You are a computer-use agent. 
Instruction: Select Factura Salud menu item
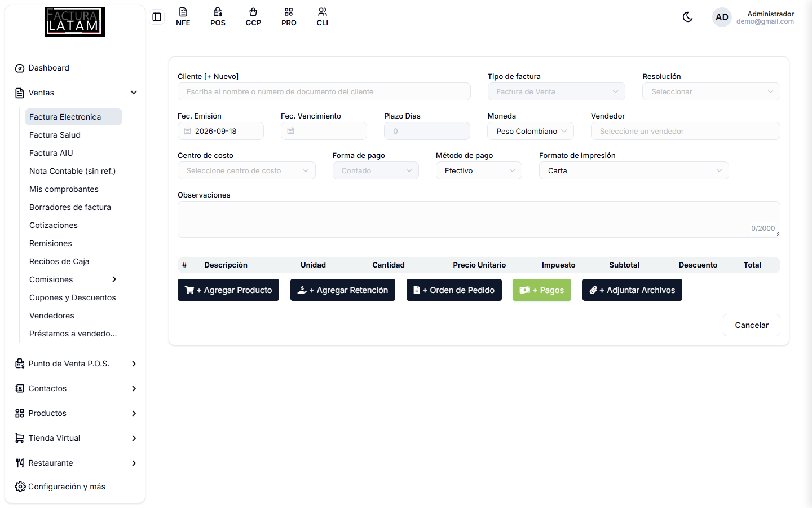click(55, 135)
